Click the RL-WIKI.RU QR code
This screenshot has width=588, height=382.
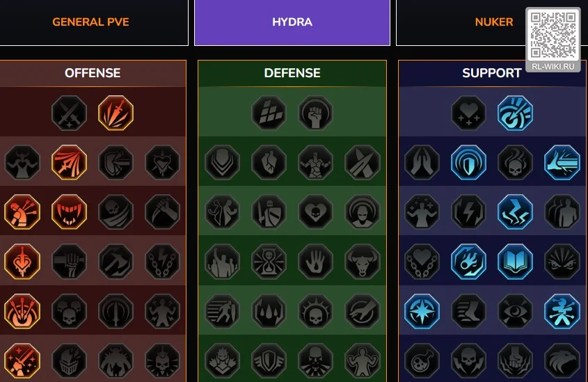553,35
